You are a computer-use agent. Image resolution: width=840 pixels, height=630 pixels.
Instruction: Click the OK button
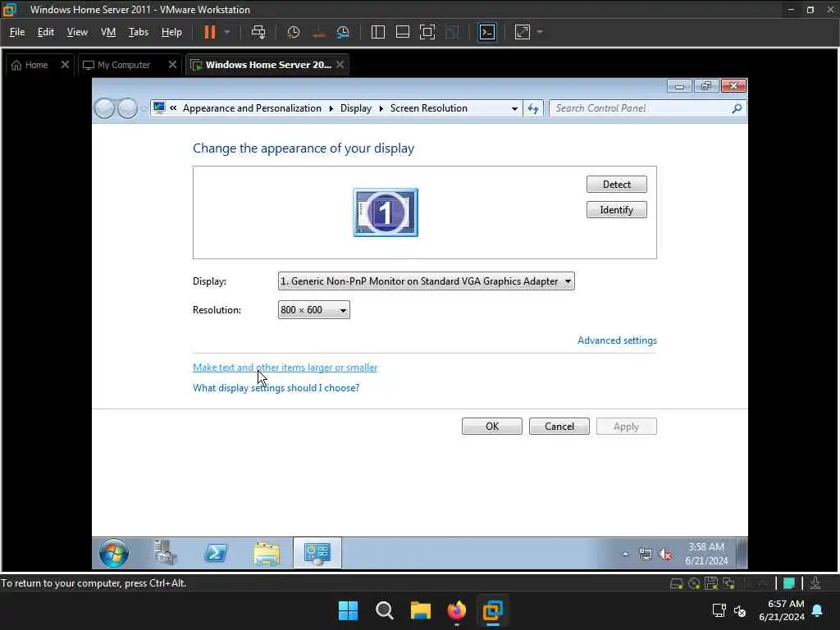492,427
